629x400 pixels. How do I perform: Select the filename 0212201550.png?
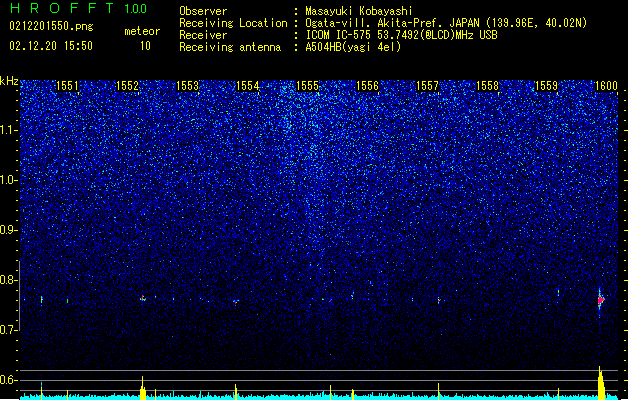click(x=51, y=26)
